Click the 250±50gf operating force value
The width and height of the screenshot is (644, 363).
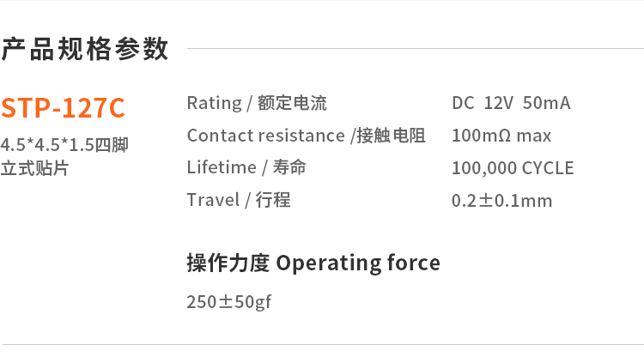228,302
